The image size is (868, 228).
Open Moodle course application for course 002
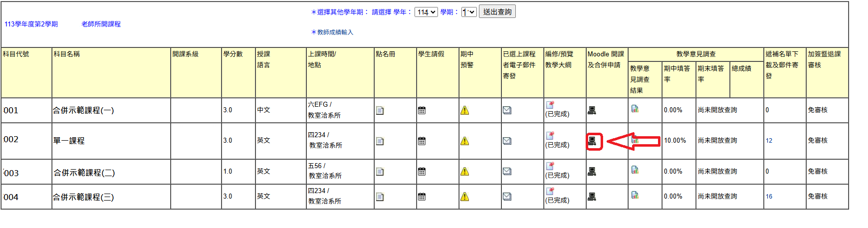tap(592, 141)
